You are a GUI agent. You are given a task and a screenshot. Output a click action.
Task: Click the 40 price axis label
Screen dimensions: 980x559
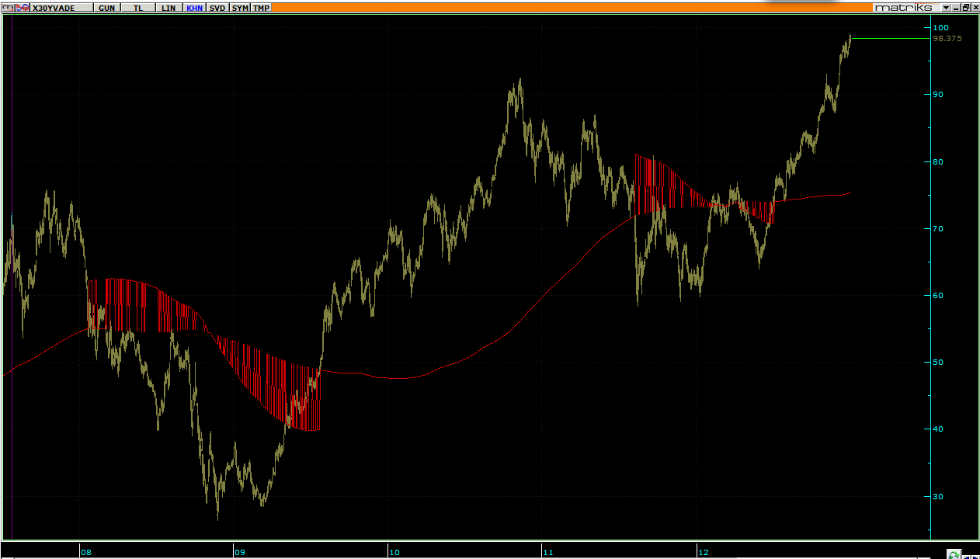click(938, 429)
